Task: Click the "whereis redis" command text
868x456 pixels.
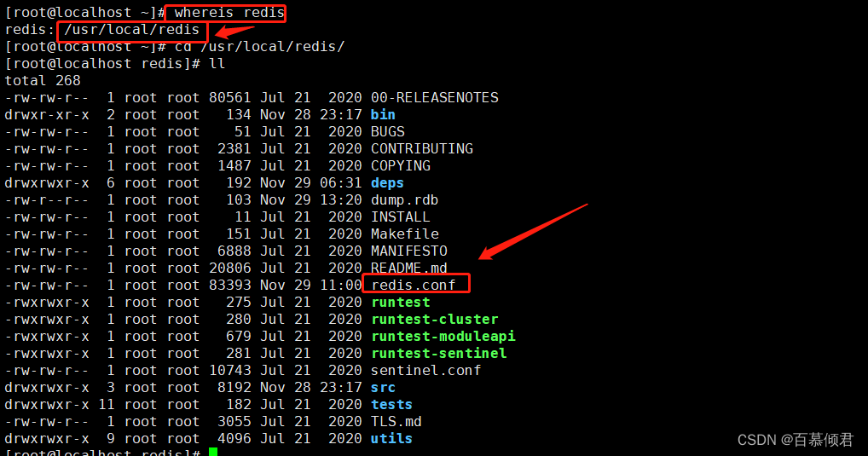Action: 229,12
